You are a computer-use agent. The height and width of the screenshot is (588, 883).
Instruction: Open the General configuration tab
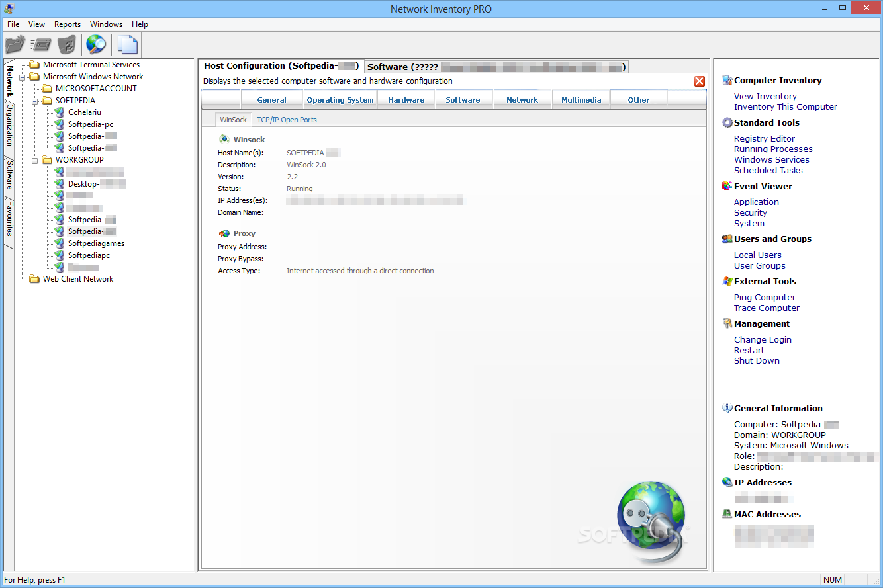(272, 100)
